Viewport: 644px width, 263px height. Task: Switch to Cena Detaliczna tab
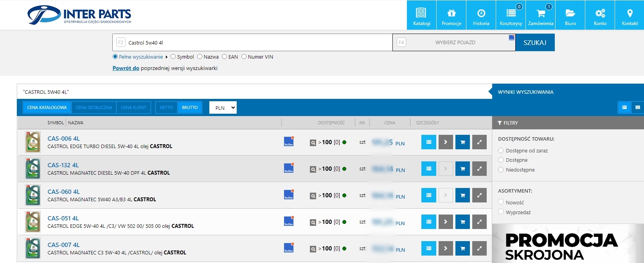click(x=94, y=107)
